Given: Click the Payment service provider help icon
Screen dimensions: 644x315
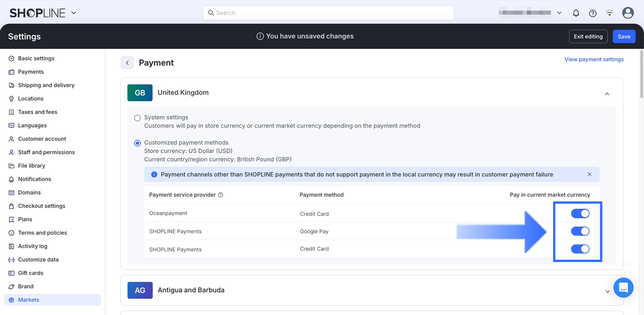Looking at the screenshot, I should click(x=220, y=195).
